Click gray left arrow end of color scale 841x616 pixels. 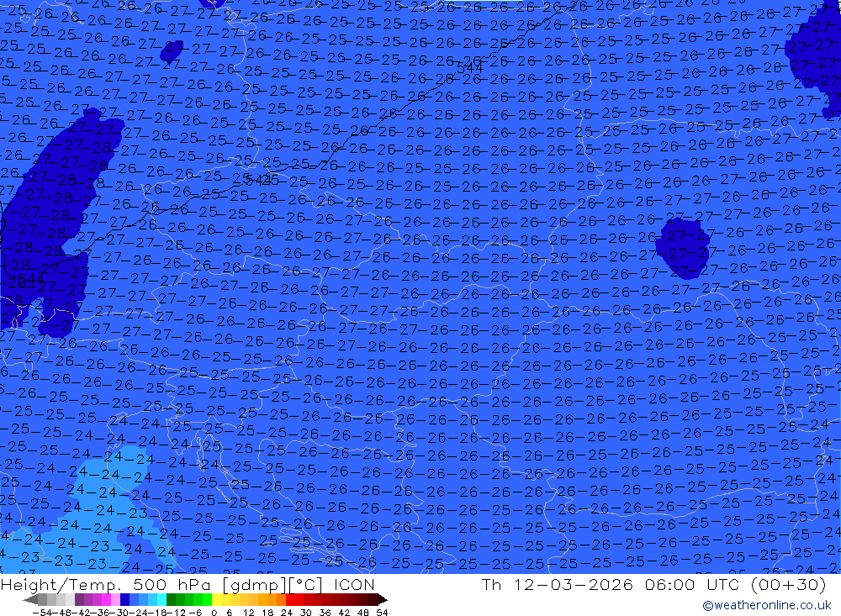30,599
